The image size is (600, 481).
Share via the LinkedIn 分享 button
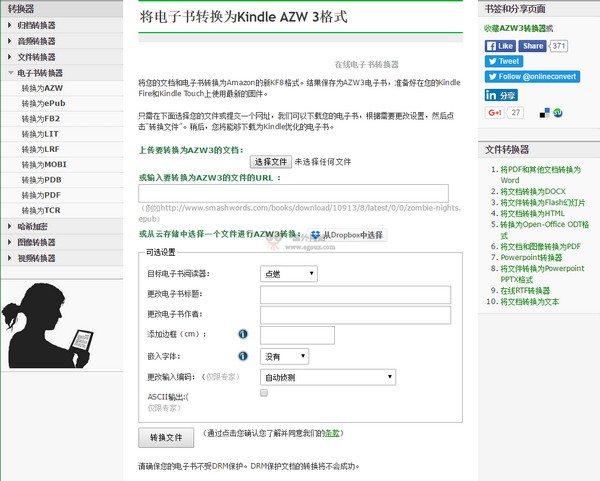501,95
